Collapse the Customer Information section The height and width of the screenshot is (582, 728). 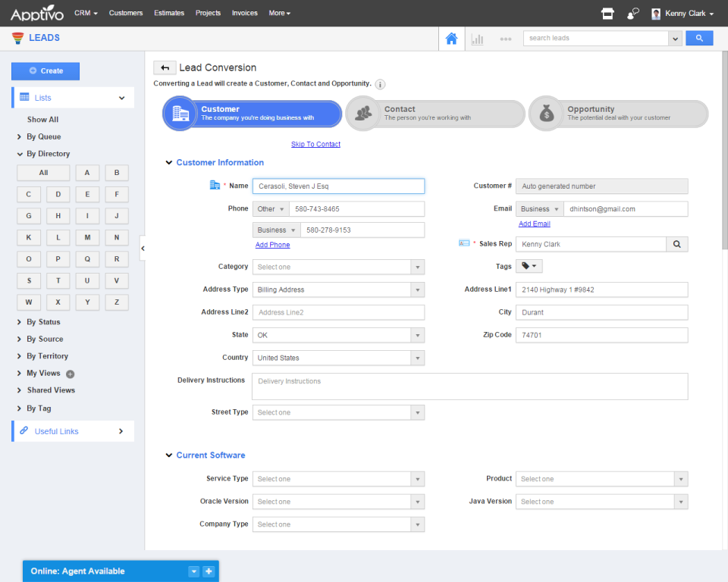click(168, 162)
